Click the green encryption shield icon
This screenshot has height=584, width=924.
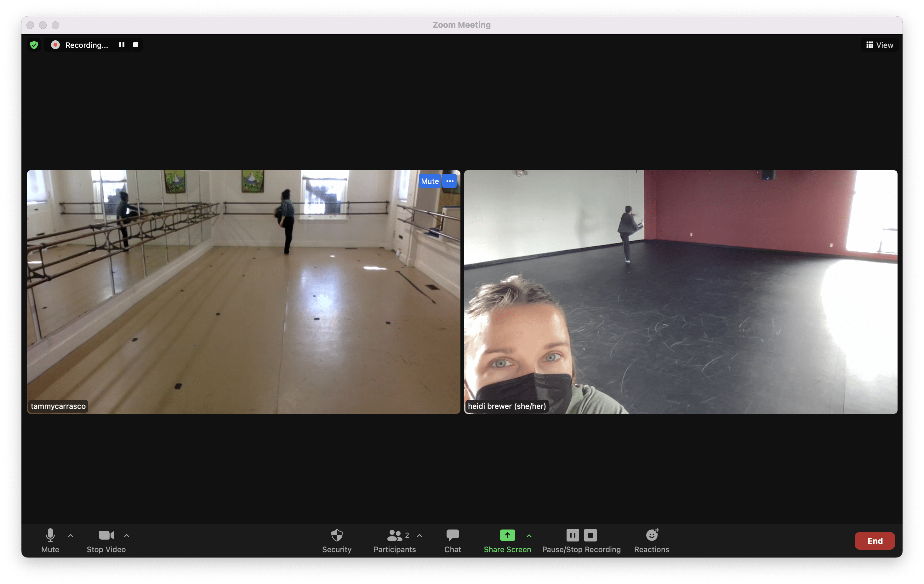[x=34, y=45]
